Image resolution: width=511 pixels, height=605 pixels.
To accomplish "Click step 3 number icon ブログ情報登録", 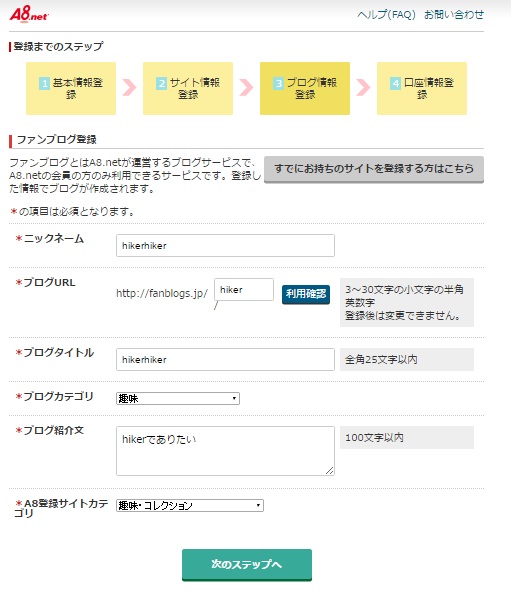I will coord(278,83).
